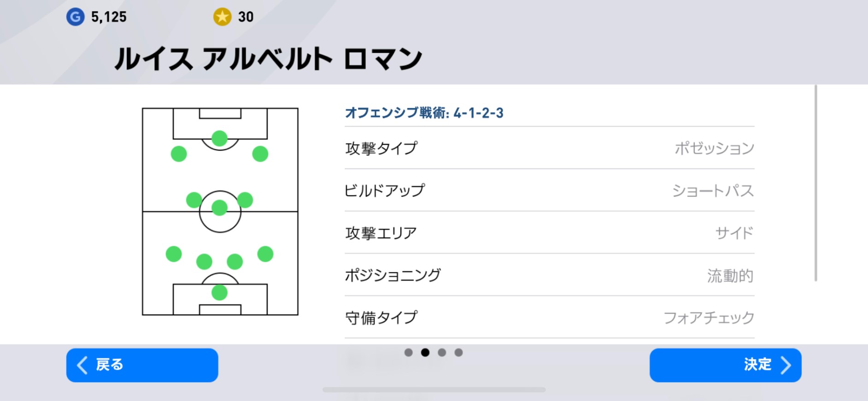This screenshot has height=401, width=868.
Task: Click the G coin currency icon
Action: pos(75,17)
